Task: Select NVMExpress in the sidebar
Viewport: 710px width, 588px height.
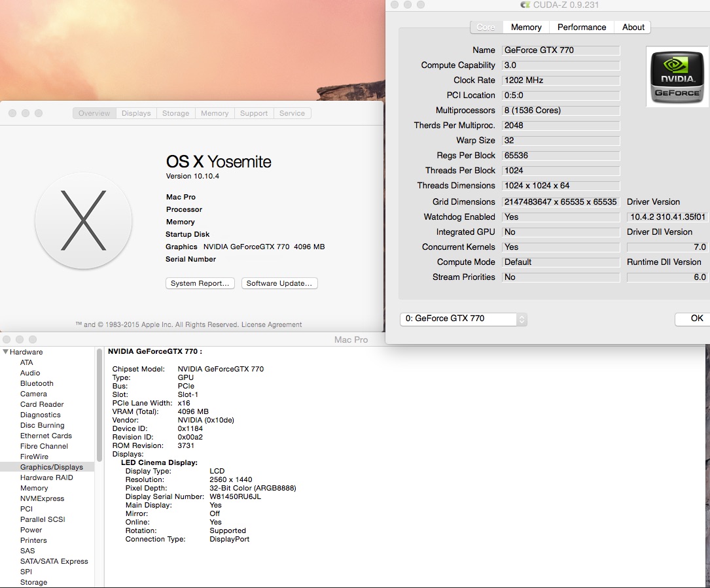Action: tap(42, 498)
